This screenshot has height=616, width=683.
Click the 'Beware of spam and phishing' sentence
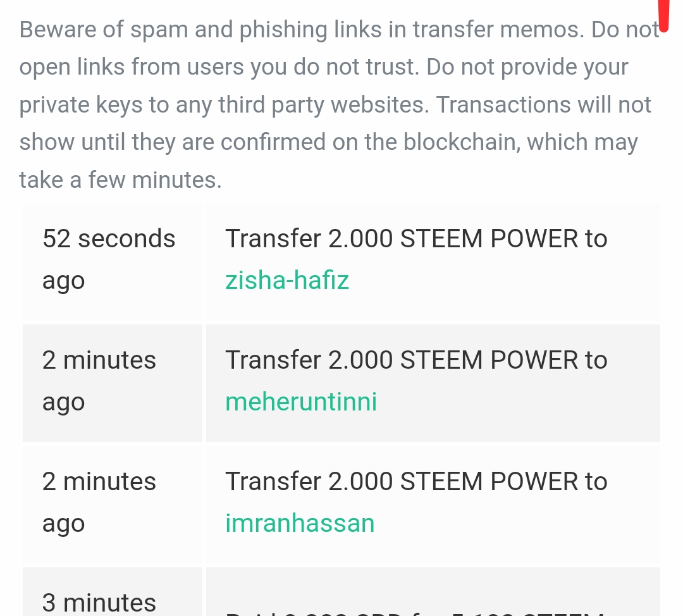302,30
